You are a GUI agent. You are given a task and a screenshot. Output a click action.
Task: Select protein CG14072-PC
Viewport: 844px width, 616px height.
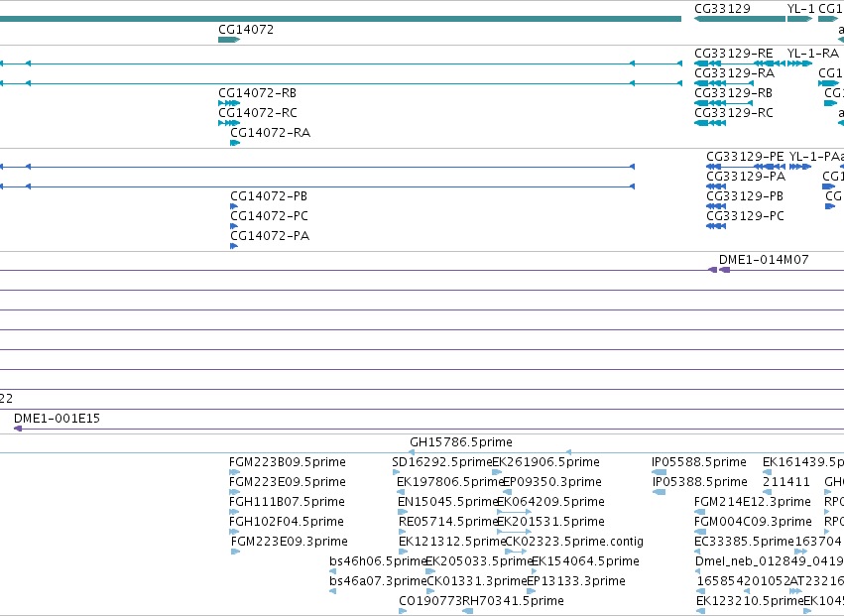(269, 216)
